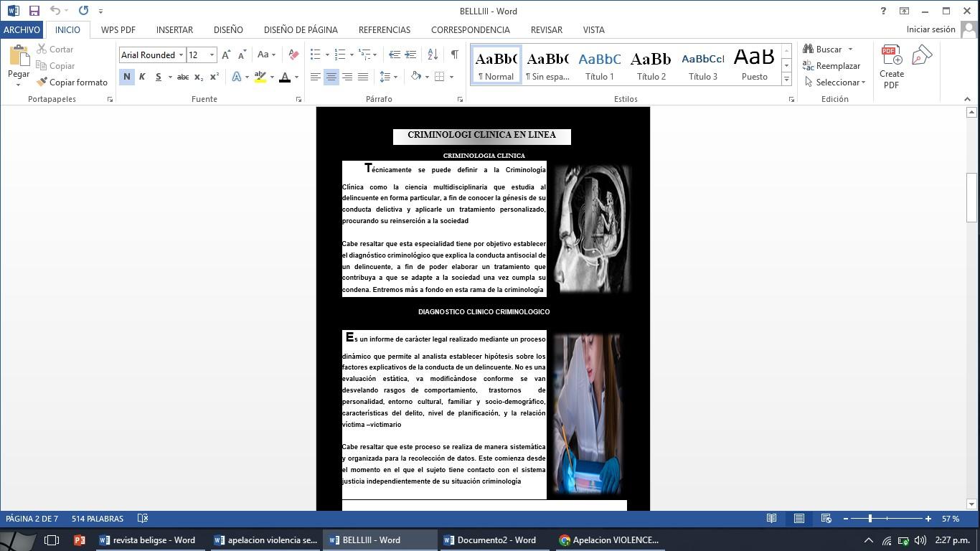Viewport: 980px width, 551px height.
Task: Switch to the REVISAR tab
Action: tap(547, 30)
